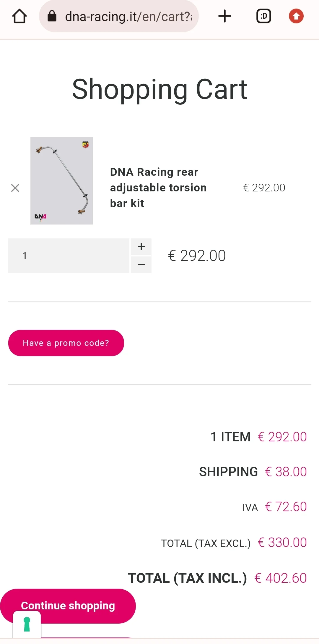This screenshot has width=319, height=644.
Task: Open the tab switcher icon
Action: 264,16
